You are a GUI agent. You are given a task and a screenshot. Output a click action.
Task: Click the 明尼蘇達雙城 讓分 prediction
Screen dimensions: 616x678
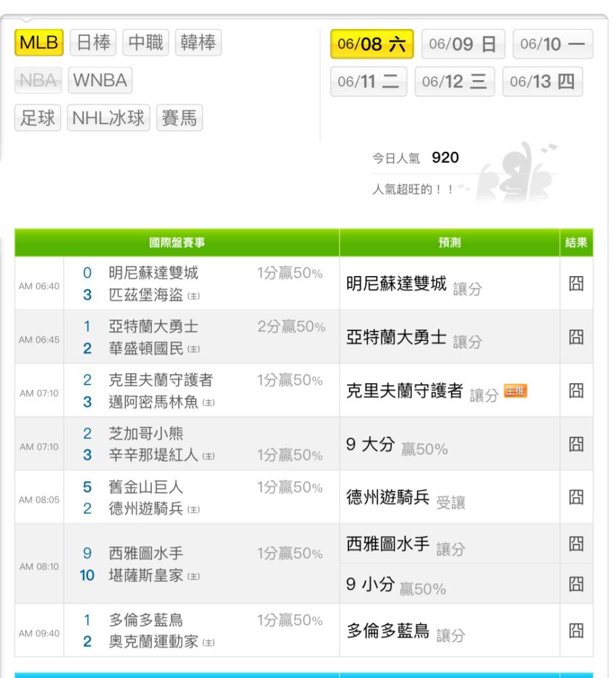pos(414,285)
